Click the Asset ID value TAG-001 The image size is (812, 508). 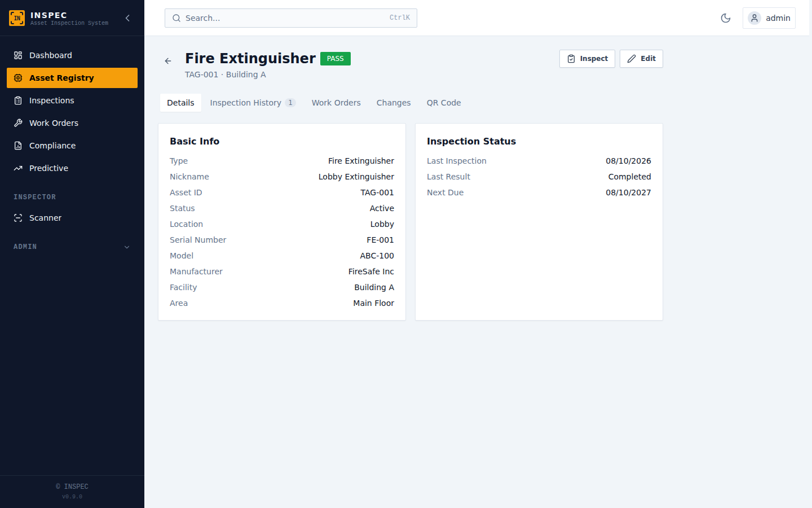click(x=377, y=192)
